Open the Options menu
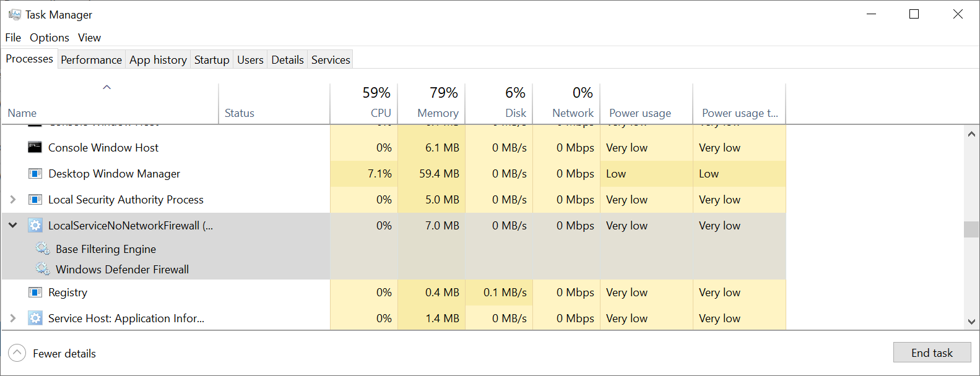This screenshot has height=376, width=980. tap(50, 38)
